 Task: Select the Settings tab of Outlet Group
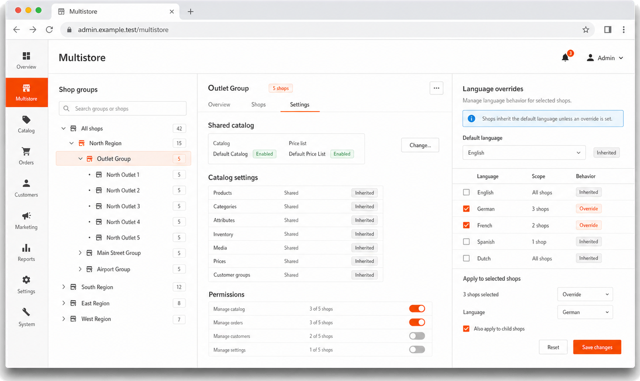[300, 105]
